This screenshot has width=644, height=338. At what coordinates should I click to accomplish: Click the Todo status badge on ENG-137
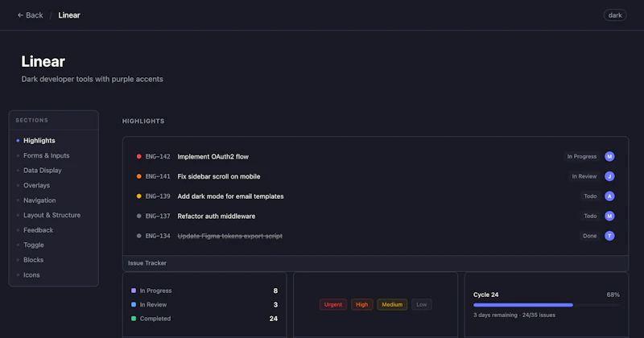(x=590, y=216)
